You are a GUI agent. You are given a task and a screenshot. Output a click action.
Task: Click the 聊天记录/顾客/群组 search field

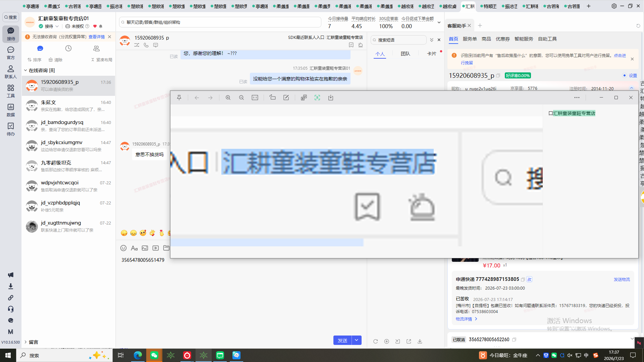220,22
